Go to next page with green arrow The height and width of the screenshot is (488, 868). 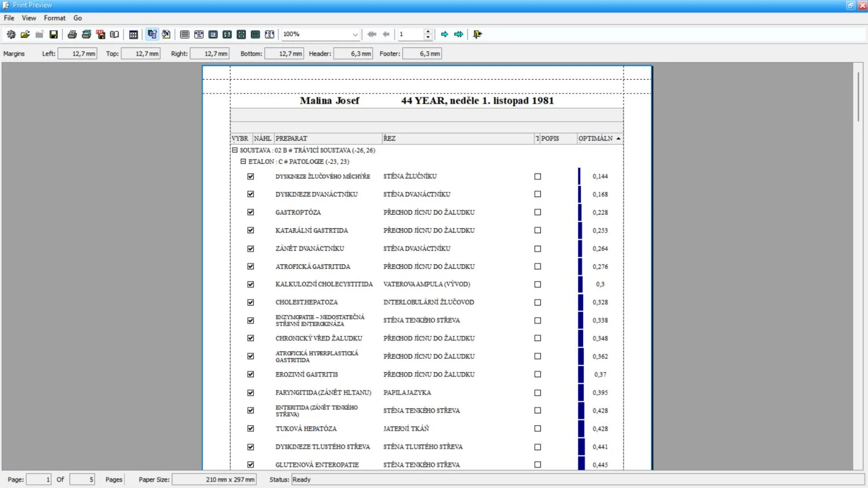[445, 34]
